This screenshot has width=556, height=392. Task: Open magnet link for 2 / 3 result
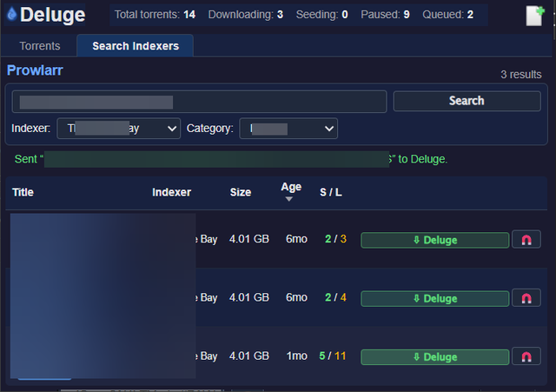(526, 239)
